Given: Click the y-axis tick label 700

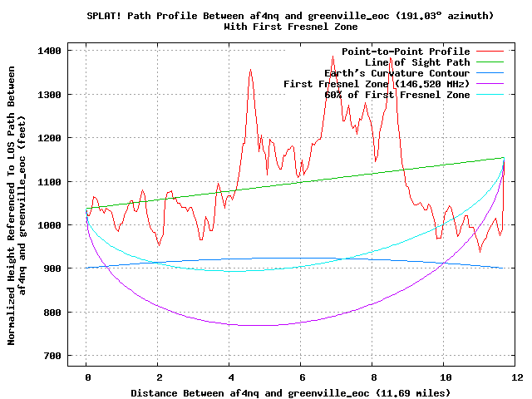Looking at the screenshot, I should pos(52,356).
